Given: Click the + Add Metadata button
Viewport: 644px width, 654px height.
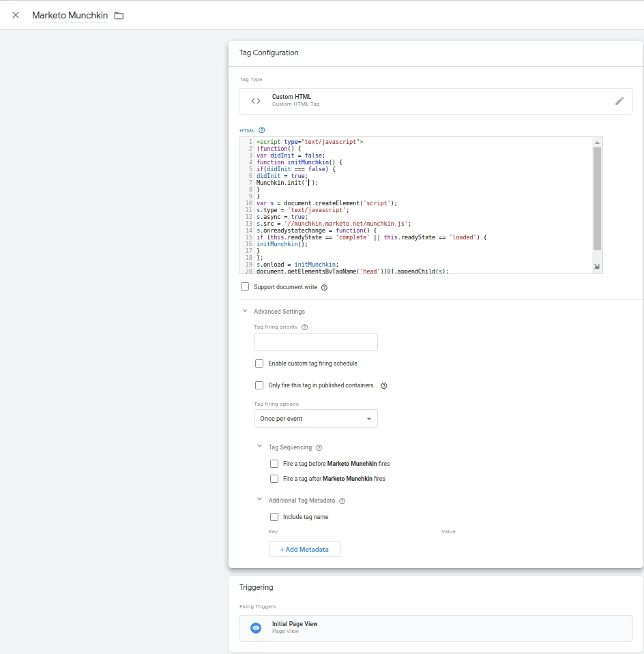Looking at the screenshot, I should 304,549.
